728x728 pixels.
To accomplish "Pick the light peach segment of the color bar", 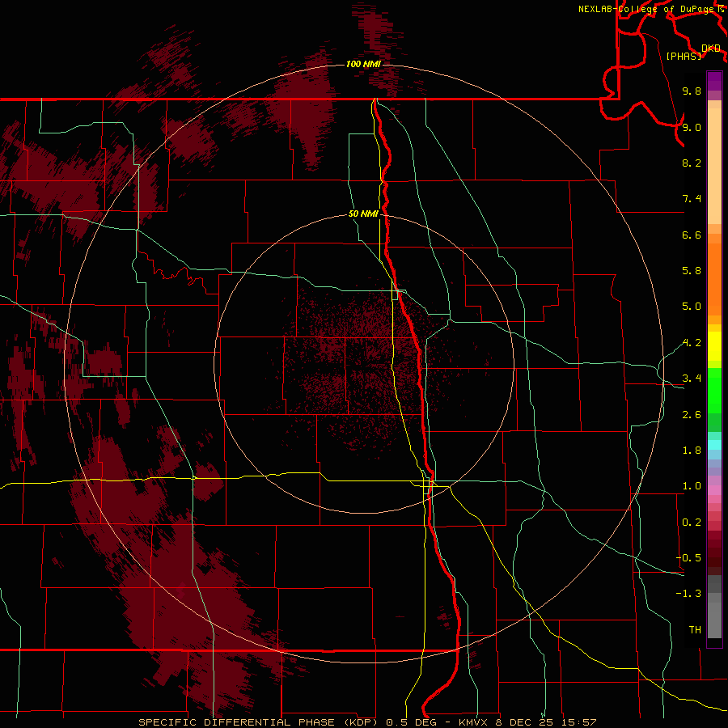I will pyautogui.click(x=714, y=166).
